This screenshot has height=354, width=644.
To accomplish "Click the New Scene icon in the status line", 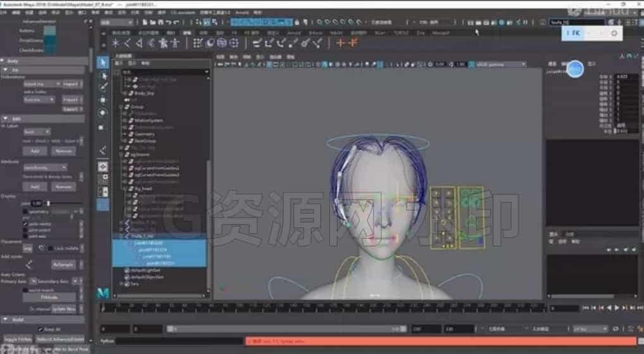I will 145,22.
